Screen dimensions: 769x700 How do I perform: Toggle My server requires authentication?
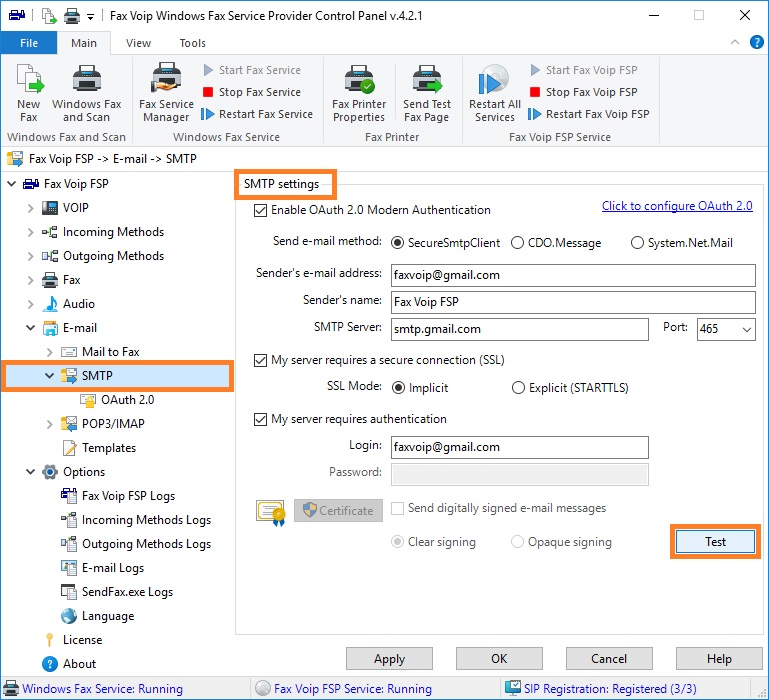pos(260,419)
